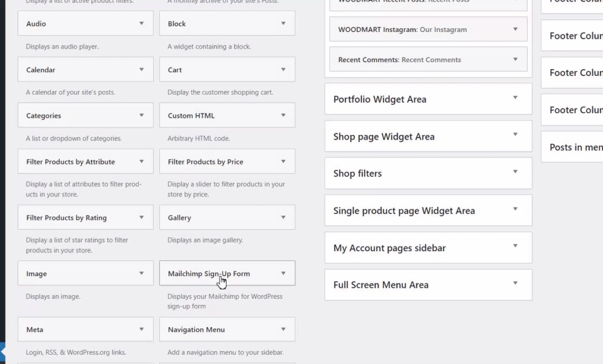
Task: Open WOODMART Instagram widget settings arrow
Action: pyautogui.click(x=515, y=30)
